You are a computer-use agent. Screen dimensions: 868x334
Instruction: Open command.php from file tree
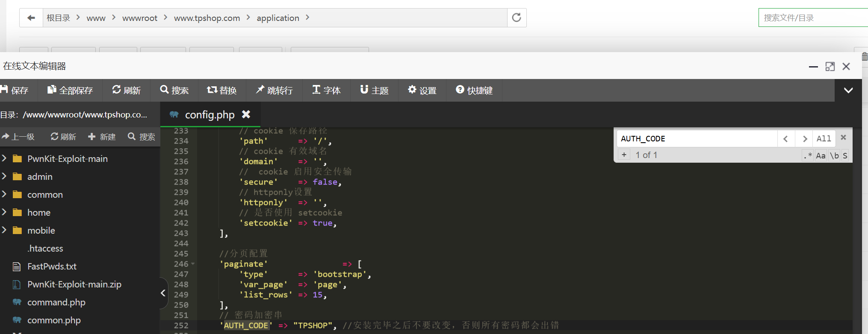click(x=56, y=302)
